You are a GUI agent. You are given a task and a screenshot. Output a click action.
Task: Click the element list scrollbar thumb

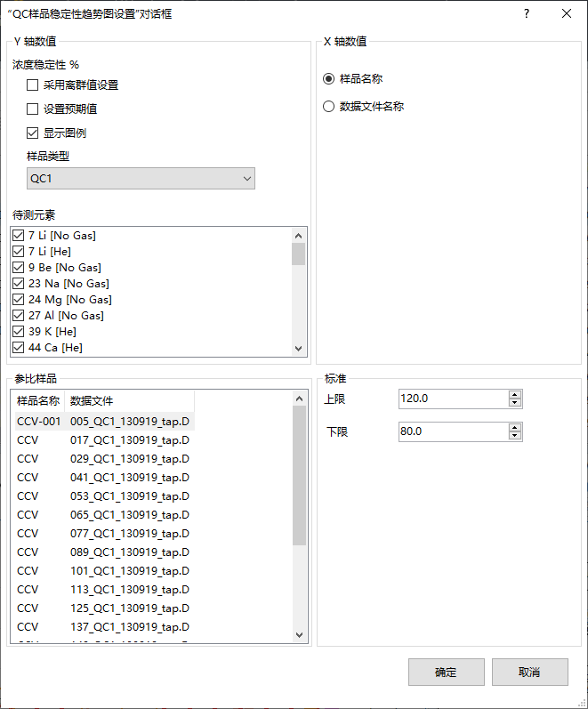[298, 254]
